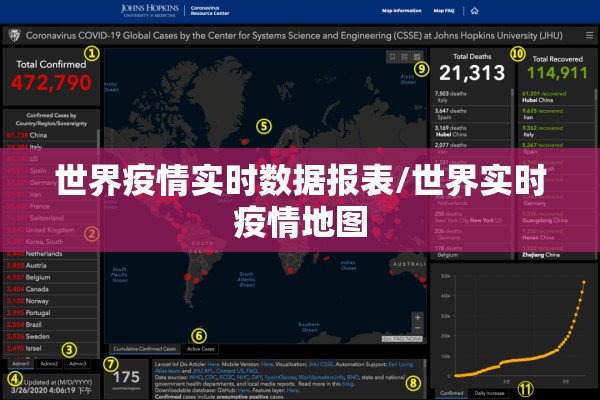The width and height of the screenshot is (600, 400).
Task: Switch to the Admin1 tab
Action: [21, 364]
